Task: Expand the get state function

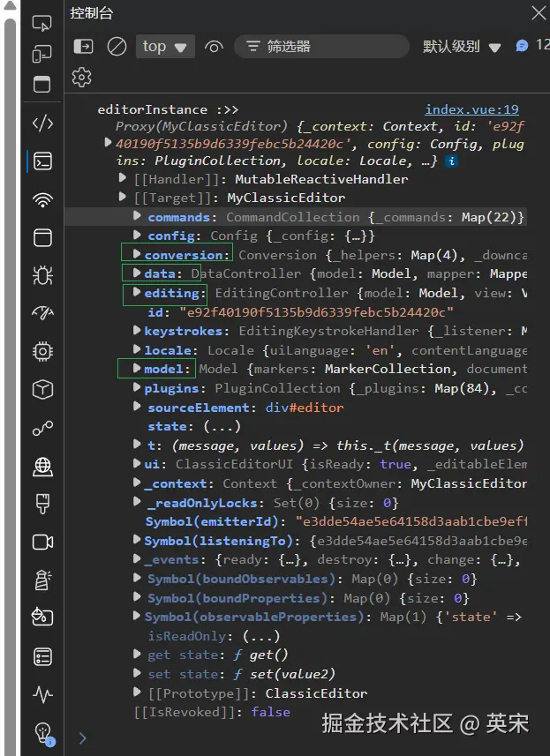Action: tap(137, 654)
